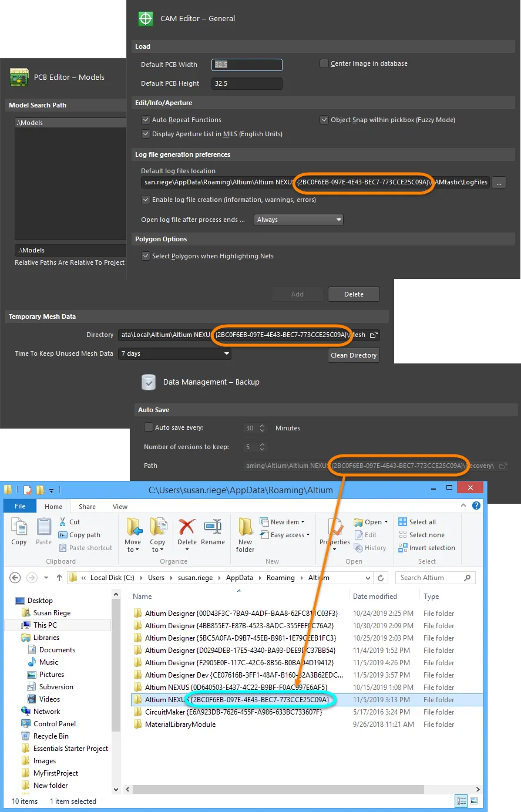This screenshot has height=812, width=521.
Task: Click AppData in the address breadcrumb
Action: [x=240, y=578]
